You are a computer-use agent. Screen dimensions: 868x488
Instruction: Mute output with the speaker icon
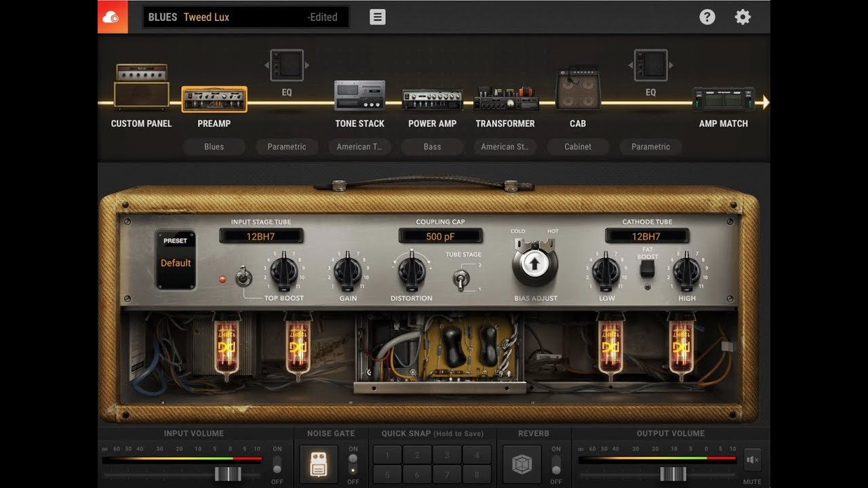[x=752, y=460]
